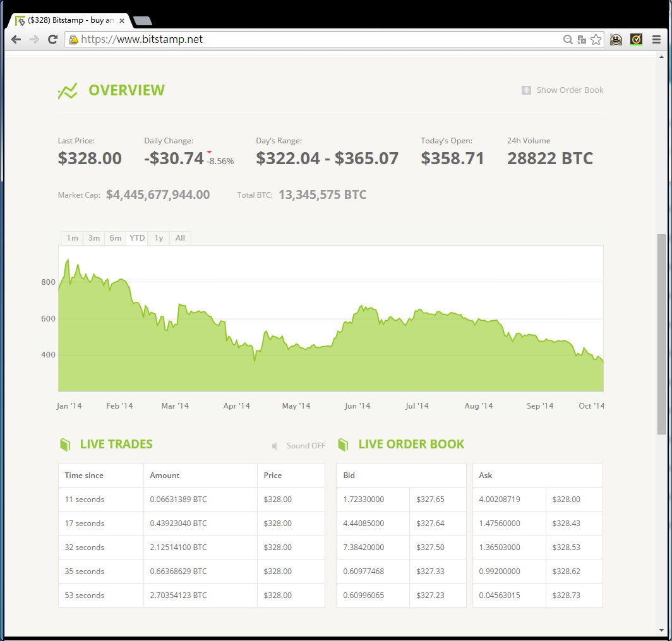Click the Day's Range value

[x=327, y=158]
